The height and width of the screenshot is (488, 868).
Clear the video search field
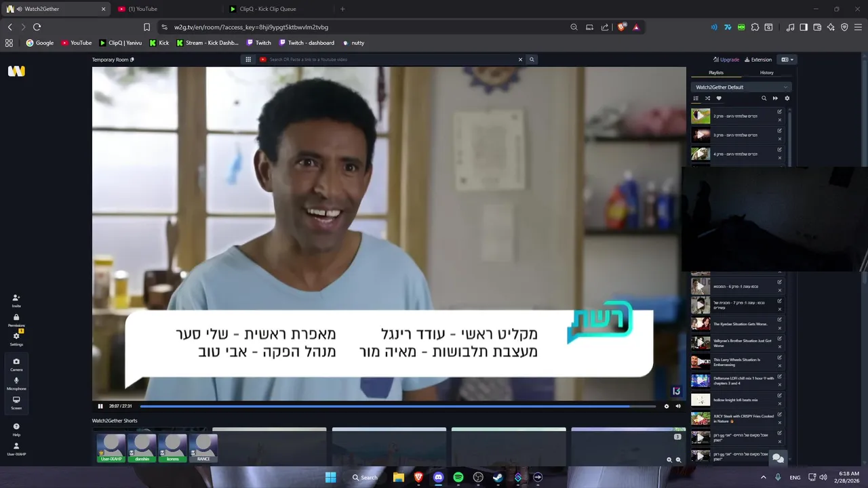520,60
